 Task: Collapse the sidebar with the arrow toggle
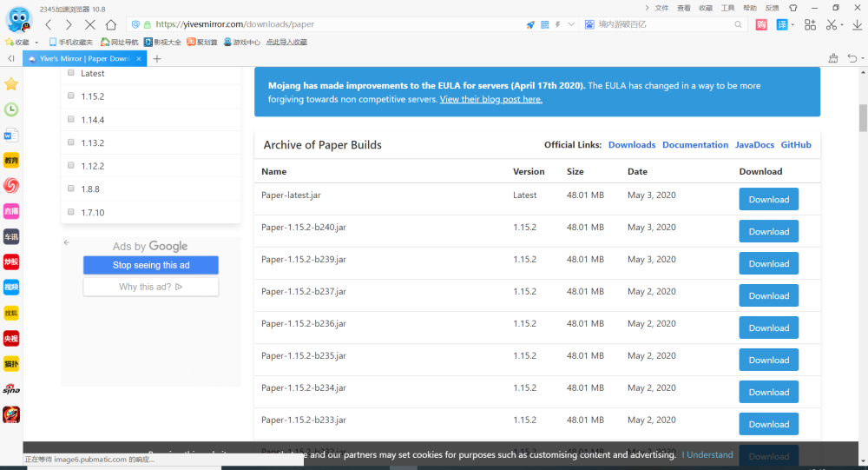pyautogui.click(x=11, y=58)
